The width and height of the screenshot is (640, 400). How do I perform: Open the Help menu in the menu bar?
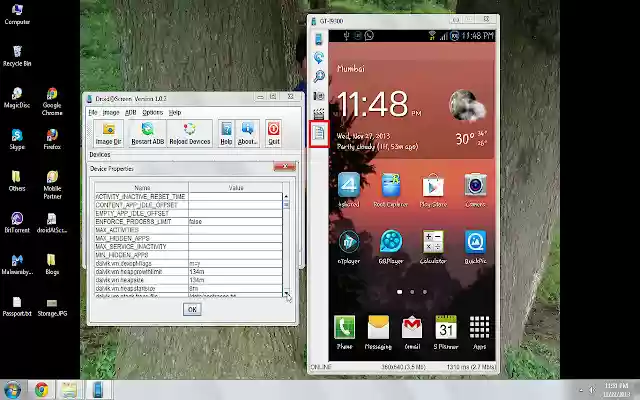click(x=175, y=112)
